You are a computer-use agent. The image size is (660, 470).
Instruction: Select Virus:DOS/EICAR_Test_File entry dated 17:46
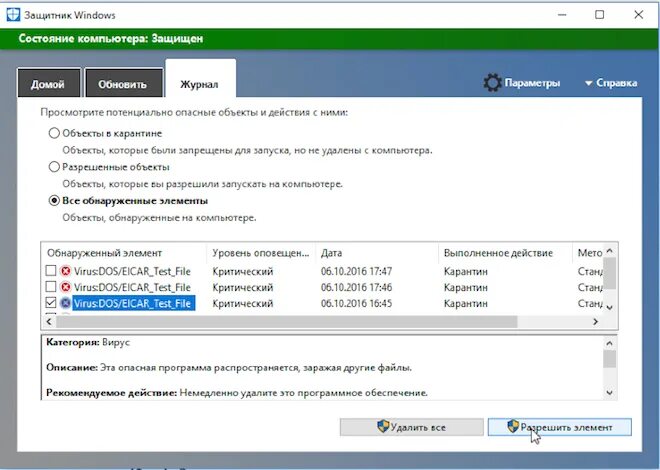coord(132,287)
